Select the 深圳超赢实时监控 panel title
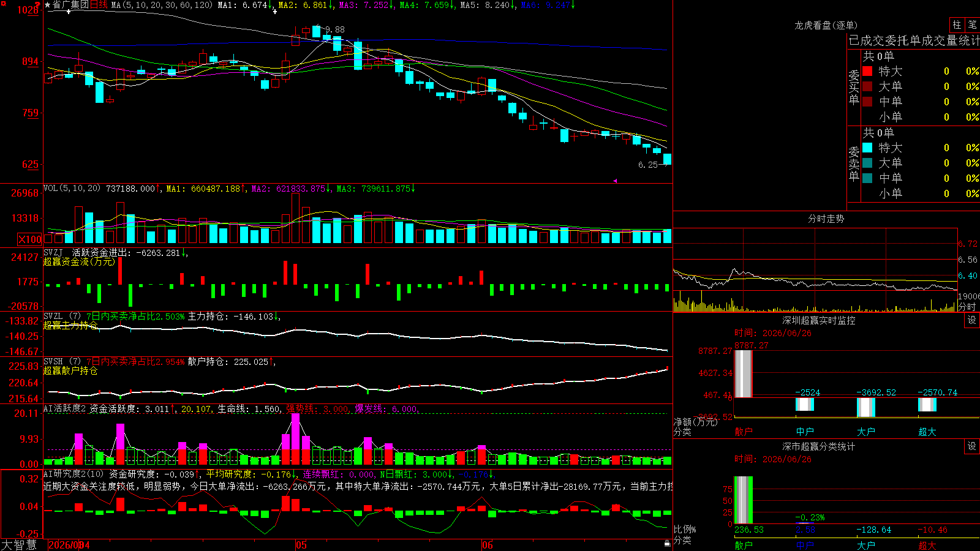Viewport: 980px width, 551px height. 819,320
